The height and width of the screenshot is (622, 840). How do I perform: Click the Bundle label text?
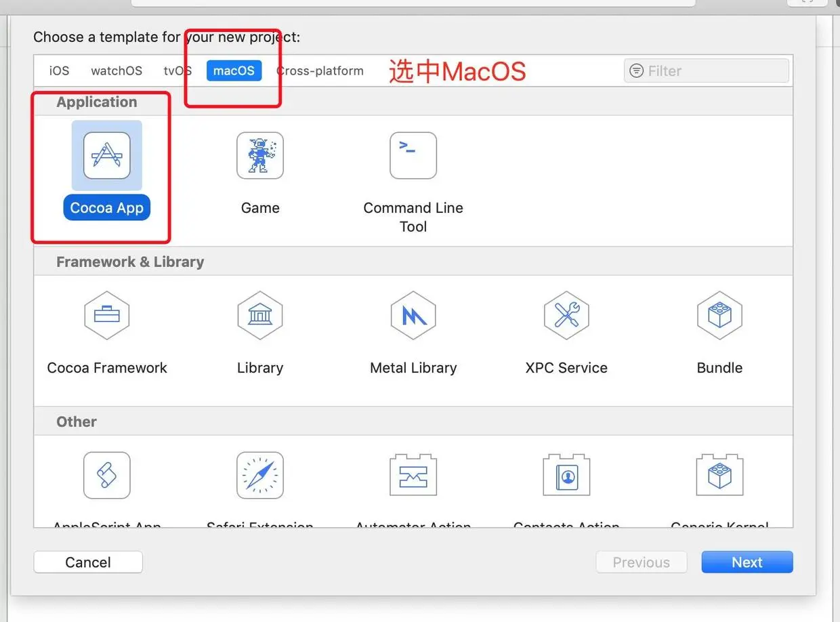719,368
